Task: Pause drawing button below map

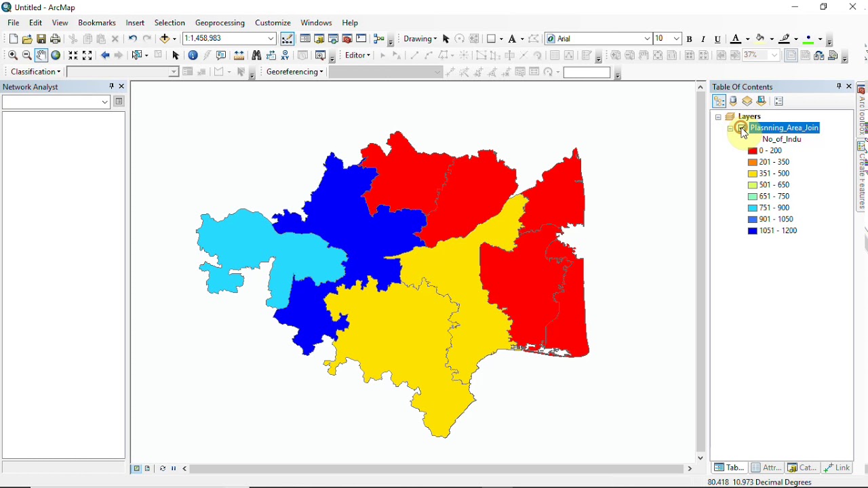Action: pyautogui.click(x=174, y=468)
